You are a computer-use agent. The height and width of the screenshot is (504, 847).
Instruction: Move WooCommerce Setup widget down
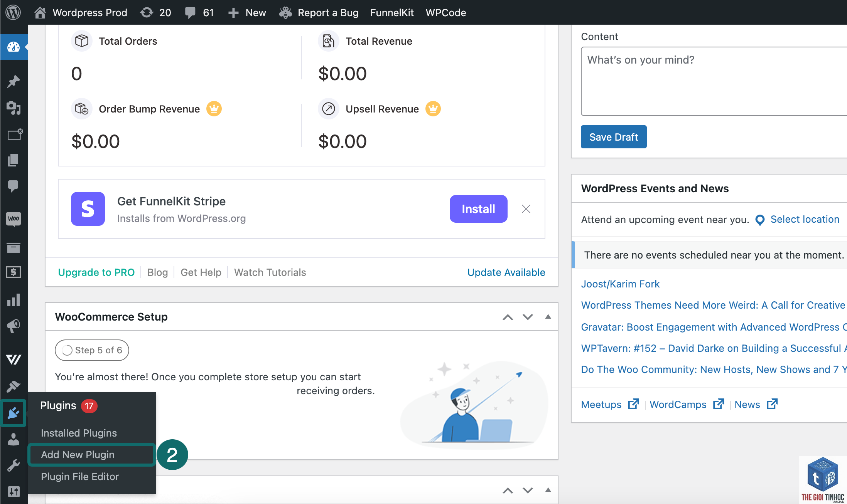528,317
